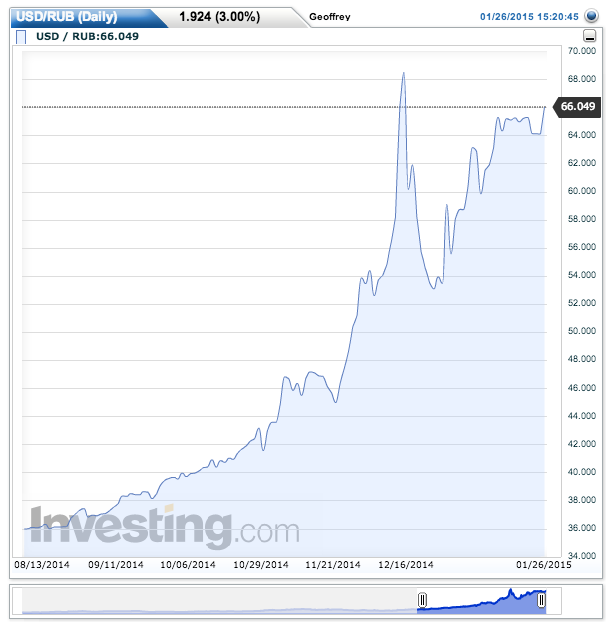This screenshot has width=613, height=627.
Task: Click the highlighted range in the navigator
Action: [482, 601]
